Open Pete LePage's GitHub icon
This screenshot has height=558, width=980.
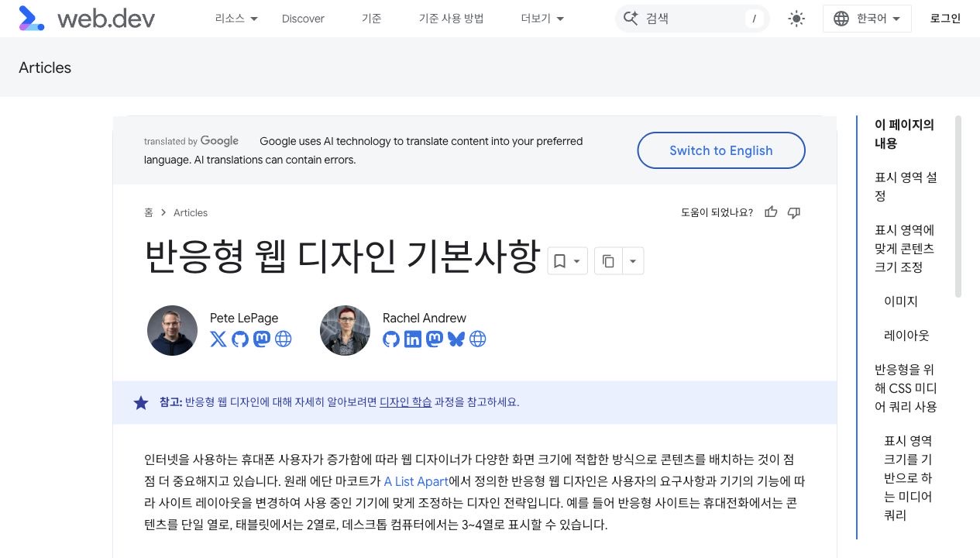[x=240, y=339]
